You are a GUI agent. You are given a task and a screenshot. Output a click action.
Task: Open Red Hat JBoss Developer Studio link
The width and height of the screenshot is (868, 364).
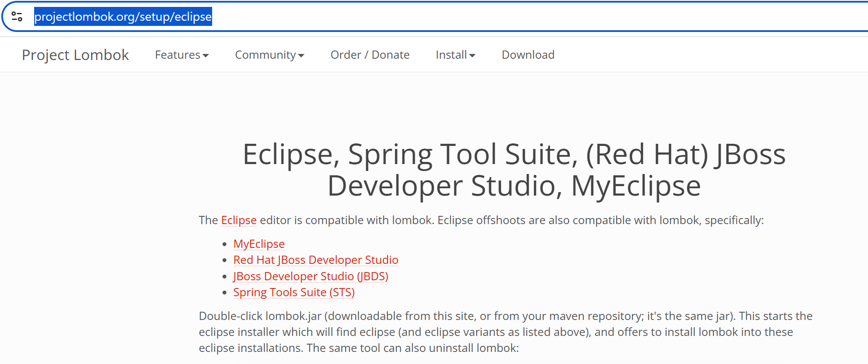pos(316,260)
